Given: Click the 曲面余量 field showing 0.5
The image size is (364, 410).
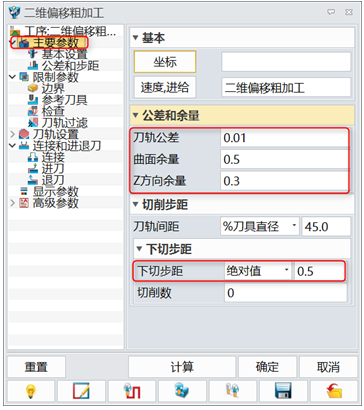Looking at the screenshot, I should pyautogui.click(x=284, y=159).
